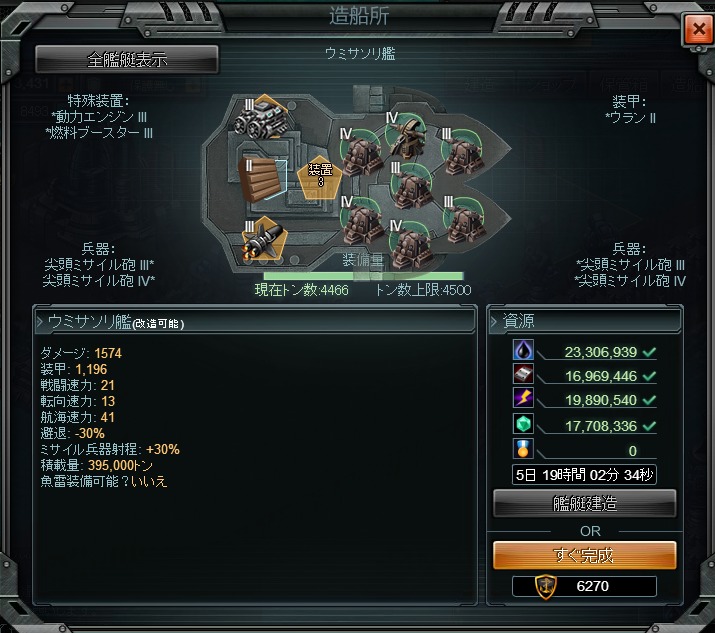Expand the 資源 panel header arrow
The width and height of the screenshot is (715, 633).
pyautogui.click(x=494, y=322)
